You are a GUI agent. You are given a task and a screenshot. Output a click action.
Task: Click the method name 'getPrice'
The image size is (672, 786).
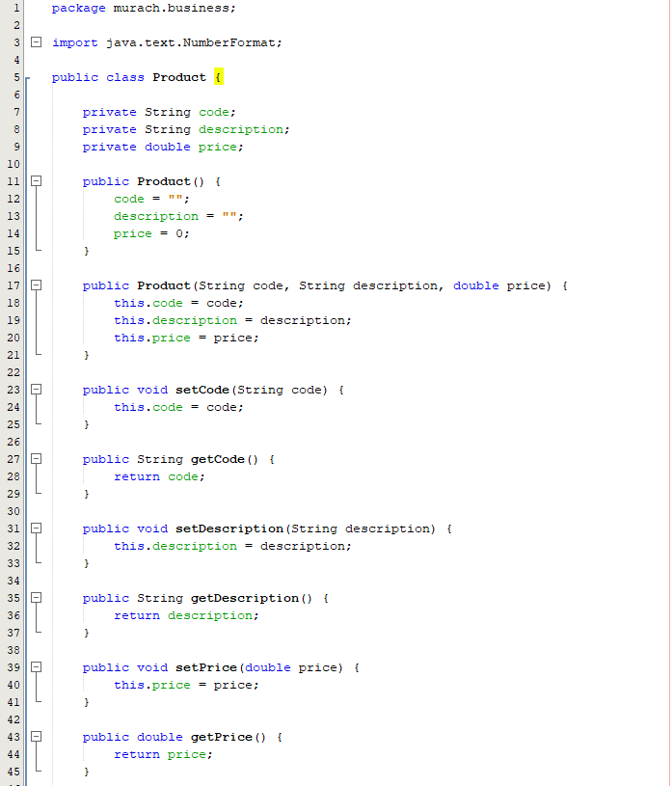pyautogui.click(x=221, y=737)
